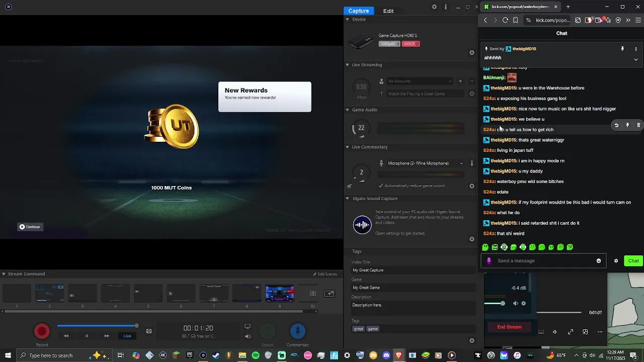Fast-forward the capture playback
The image size is (644, 362).
pyautogui.click(x=107, y=336)
